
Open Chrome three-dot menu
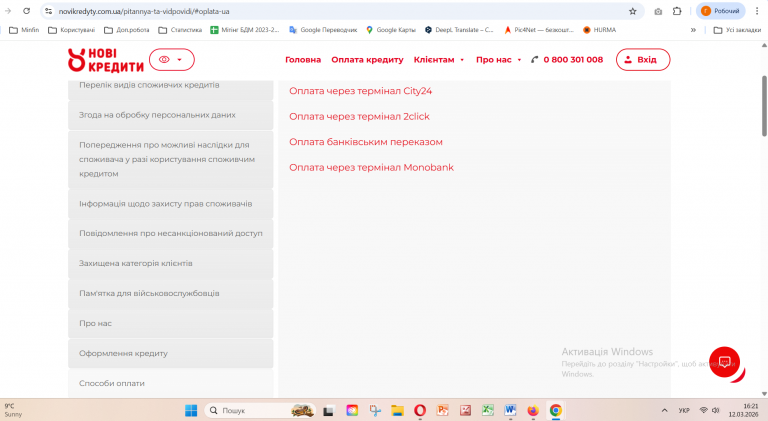tap(757, 11)
